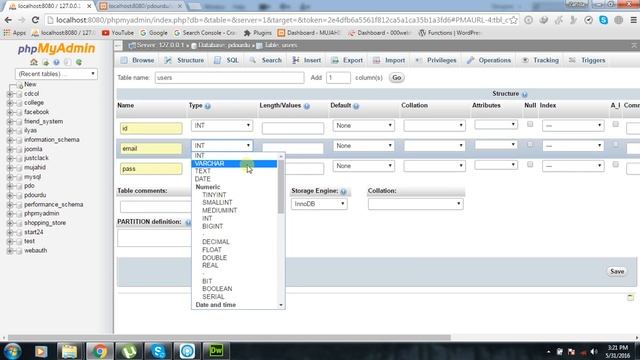Click the green reload navigation icon
The height and width of the screenshot is (360, 640).
coord(79,62)
